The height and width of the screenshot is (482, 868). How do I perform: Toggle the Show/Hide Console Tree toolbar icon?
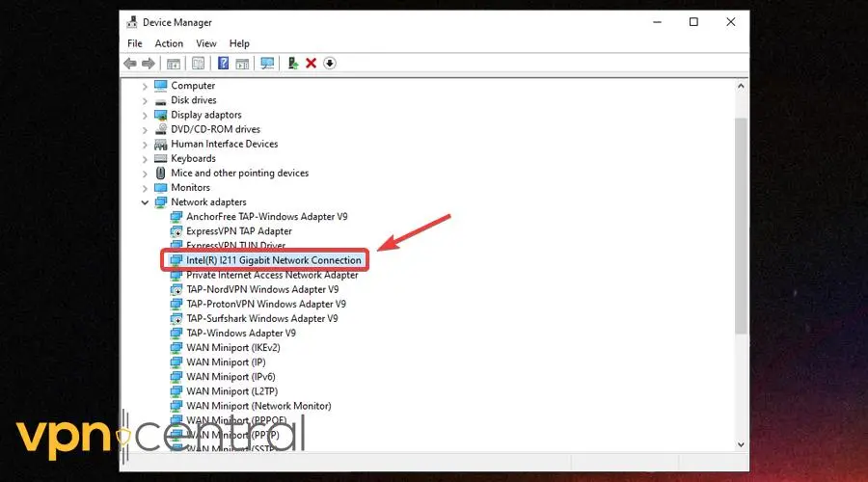174,64
